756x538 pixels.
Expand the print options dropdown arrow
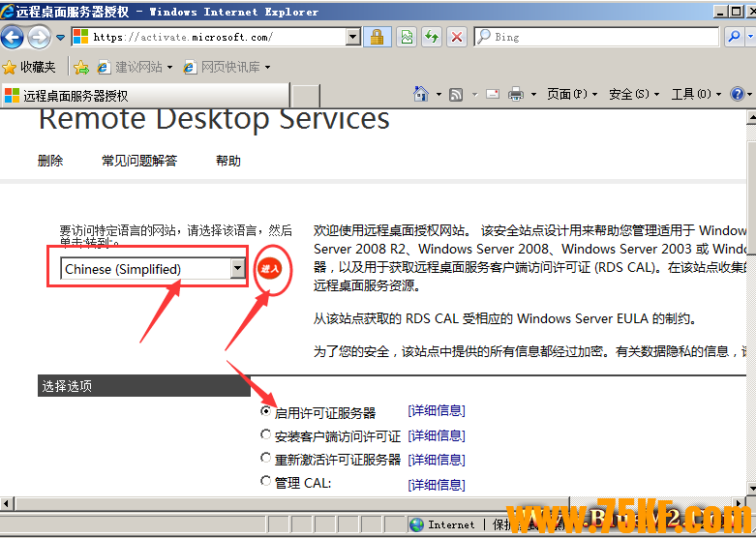click(x=533, y=95)
